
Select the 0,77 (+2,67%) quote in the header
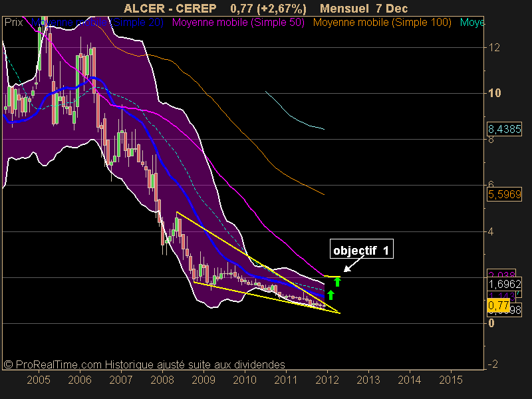(268, 9)
